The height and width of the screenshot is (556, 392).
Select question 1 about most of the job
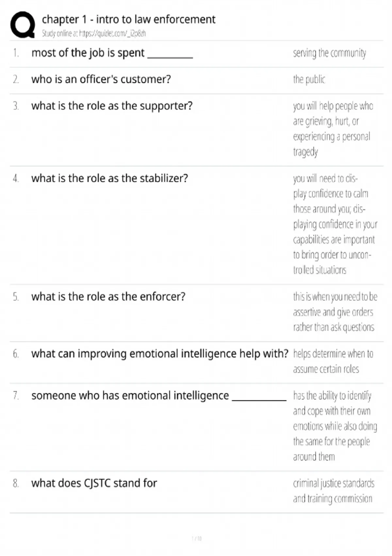pyautogui.click(x=112, y=53)
